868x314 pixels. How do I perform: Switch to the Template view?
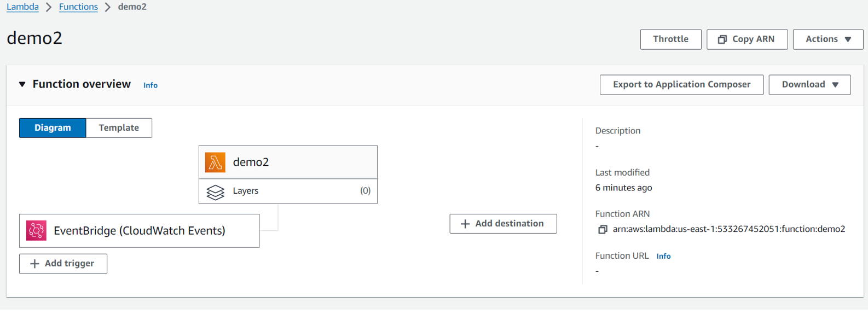tap(119, 128)
